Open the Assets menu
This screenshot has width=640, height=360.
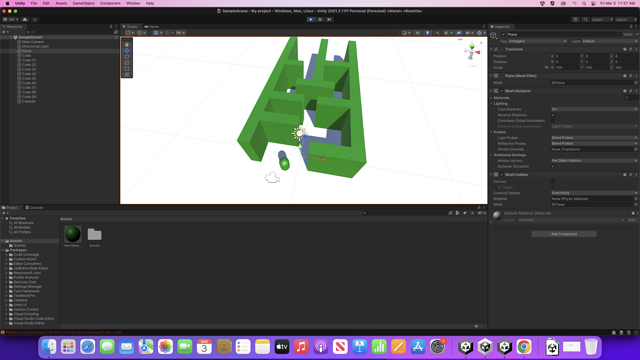tap(61, 3)
